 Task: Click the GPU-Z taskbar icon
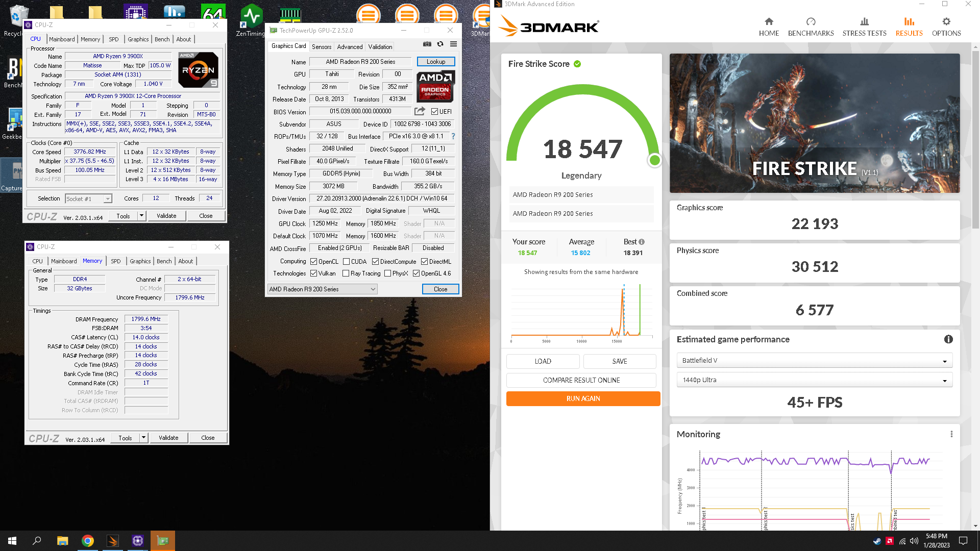(x=163, y=541)
